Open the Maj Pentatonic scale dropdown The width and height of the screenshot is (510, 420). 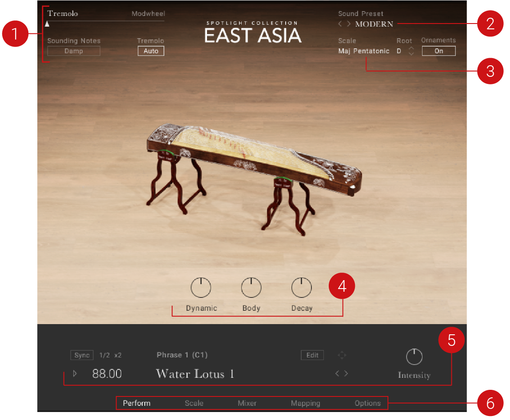point(363,51)
